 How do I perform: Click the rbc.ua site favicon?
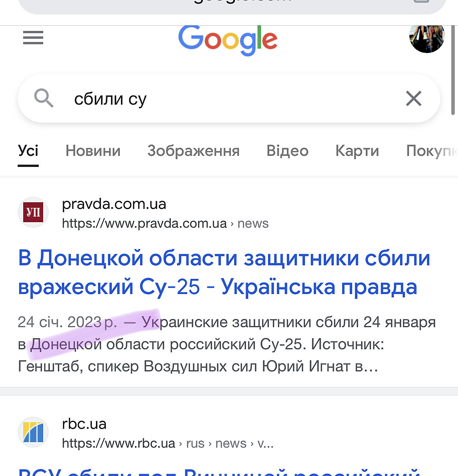(x=33, y=432)
